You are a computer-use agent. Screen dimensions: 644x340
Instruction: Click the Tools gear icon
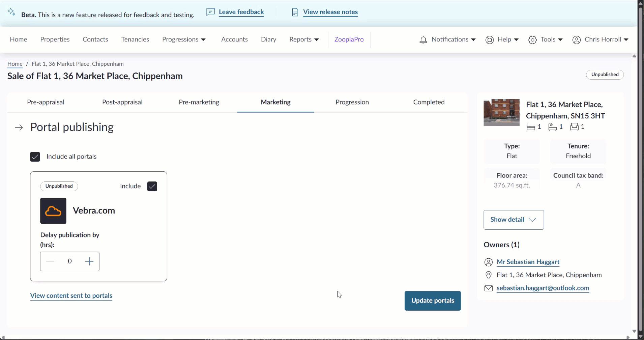click(x=532, y=40)
